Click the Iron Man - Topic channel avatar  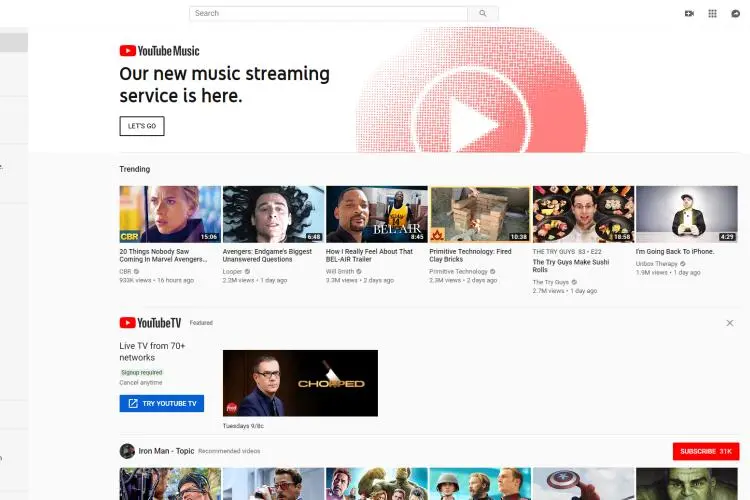coord(127,451)
